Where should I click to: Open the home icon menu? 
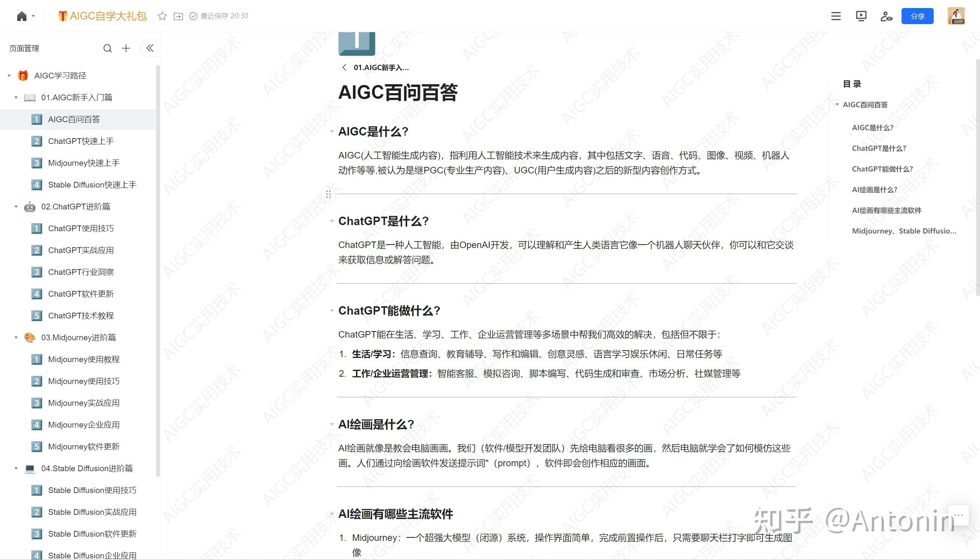[x=22, y=16]
